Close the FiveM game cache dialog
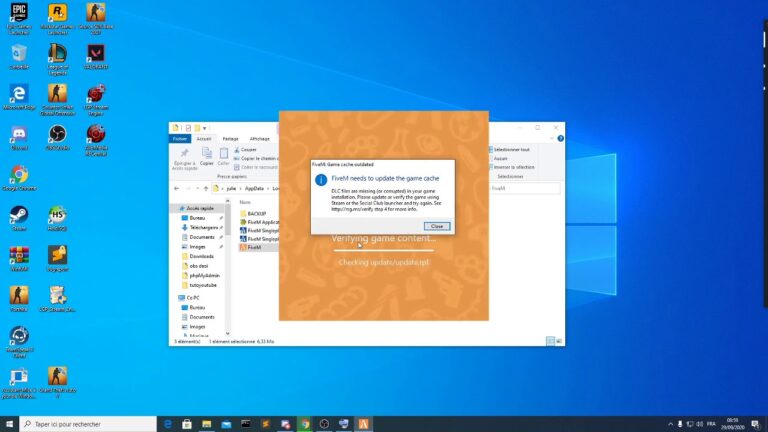Screen dimensions: 768x432 436,226
